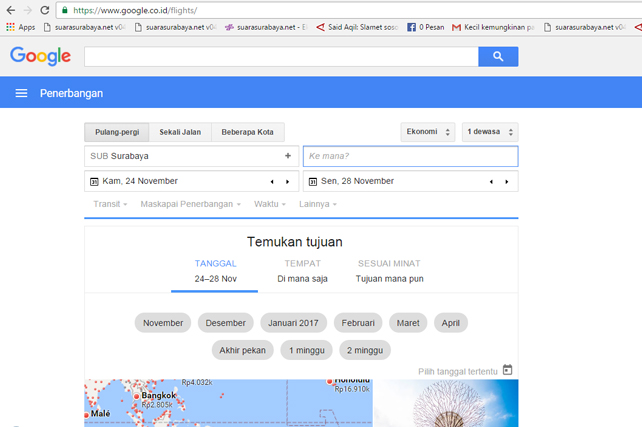Click the blue Google search button

tap(498, 57)
